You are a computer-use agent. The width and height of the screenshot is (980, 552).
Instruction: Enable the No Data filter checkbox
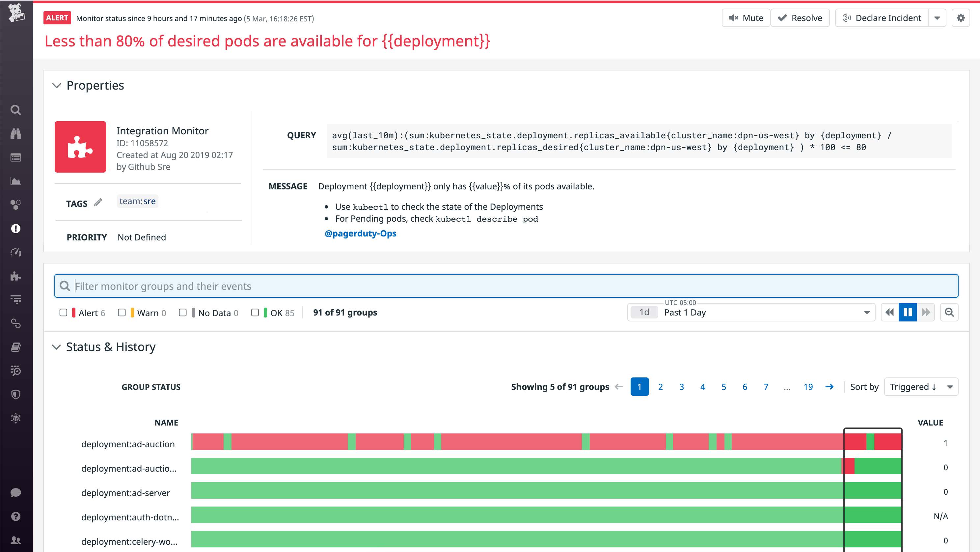183,312
